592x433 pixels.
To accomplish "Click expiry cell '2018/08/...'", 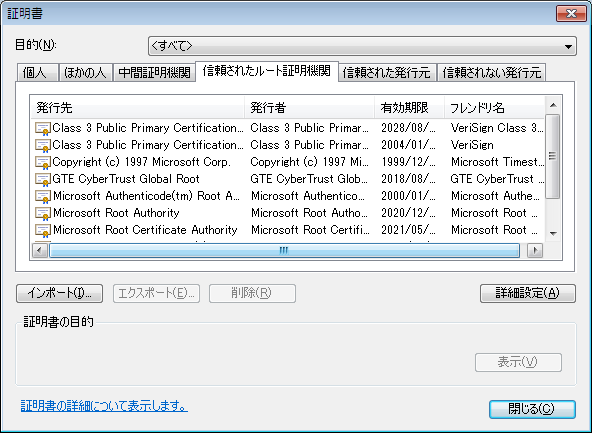I will [408, 179].
